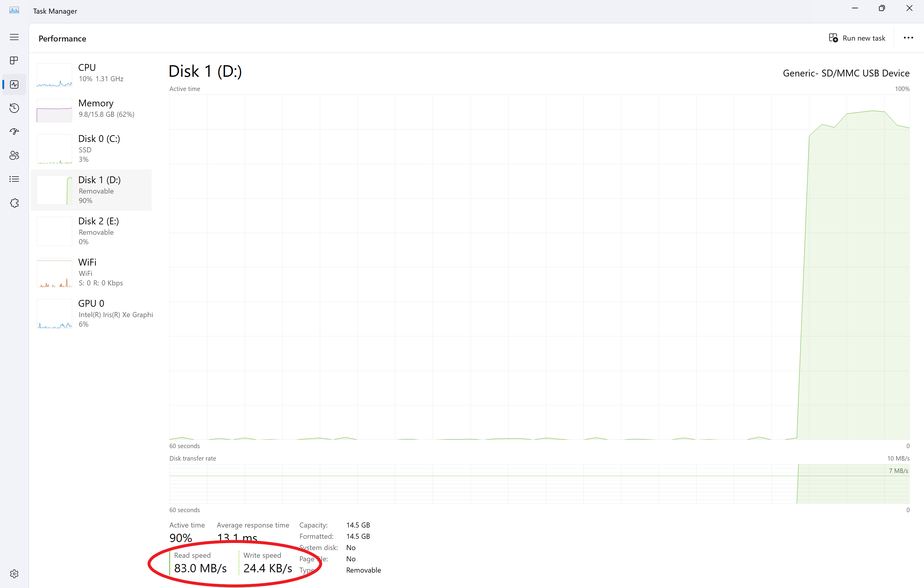Image resolution: width=924 pixels, height=588 pixels.
Task: Click the Capacity 14.5 GB value
Action: [x=358, y=525]
